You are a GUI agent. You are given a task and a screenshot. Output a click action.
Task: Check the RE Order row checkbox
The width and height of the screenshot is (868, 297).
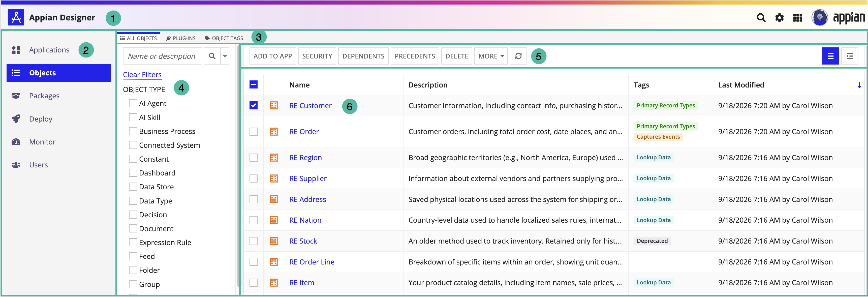(253, 131)
